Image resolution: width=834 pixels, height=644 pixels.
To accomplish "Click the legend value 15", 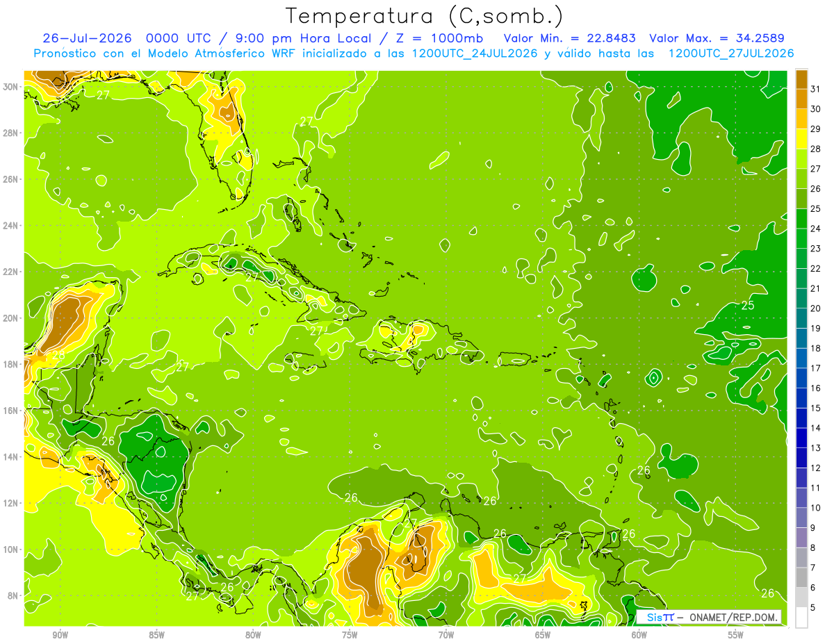I will point(815,408).
